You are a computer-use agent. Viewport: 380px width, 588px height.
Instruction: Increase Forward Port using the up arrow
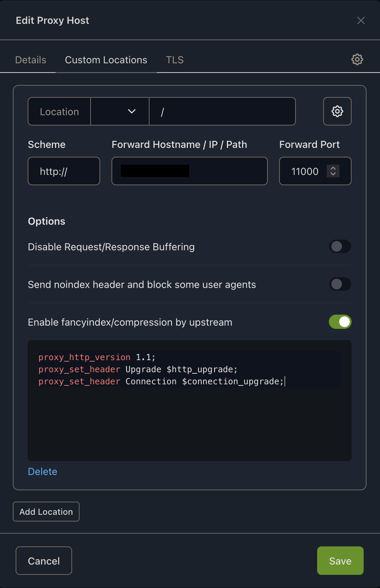tap(333, 168)
